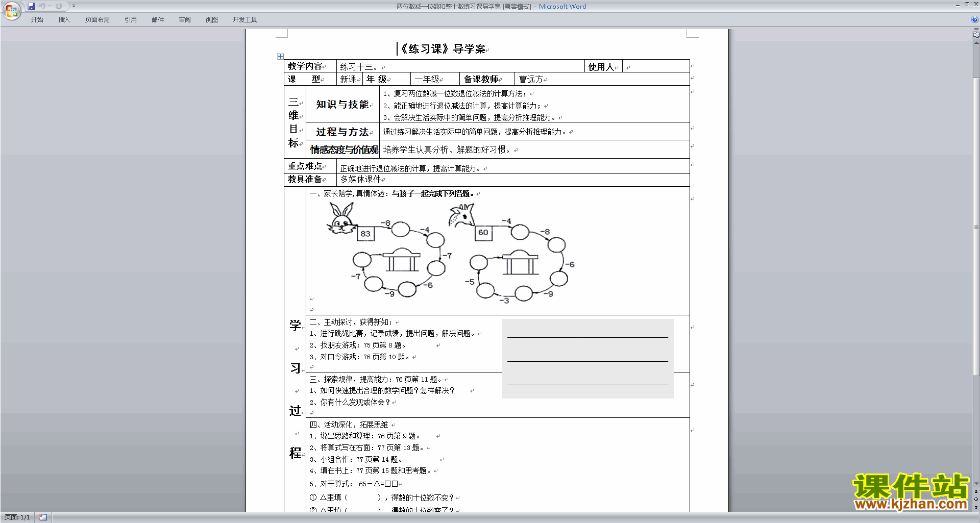
Task: Click the Undo arrow icon
Action: pyautogui.click(x=42, y=6)
